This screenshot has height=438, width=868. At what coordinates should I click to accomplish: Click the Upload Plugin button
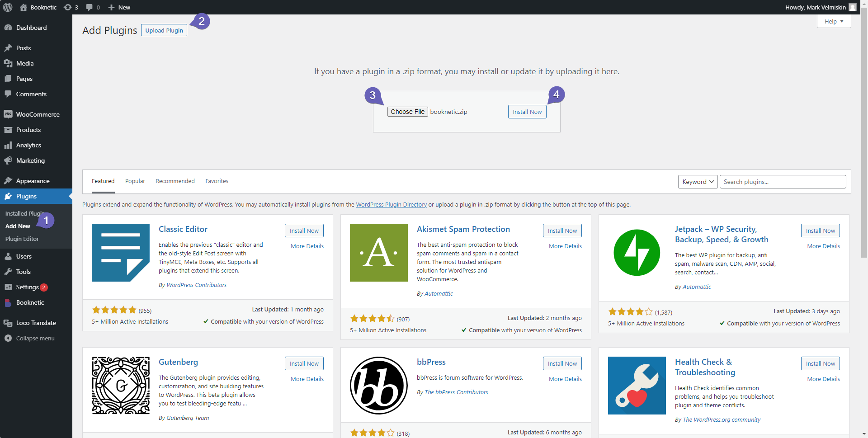click(164, 30)
